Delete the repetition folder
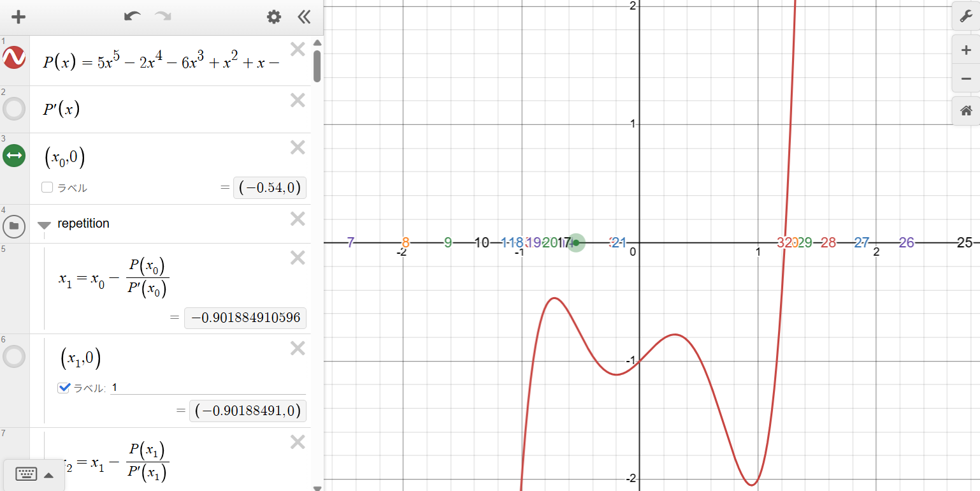980x491 pixels. (298, 219)
